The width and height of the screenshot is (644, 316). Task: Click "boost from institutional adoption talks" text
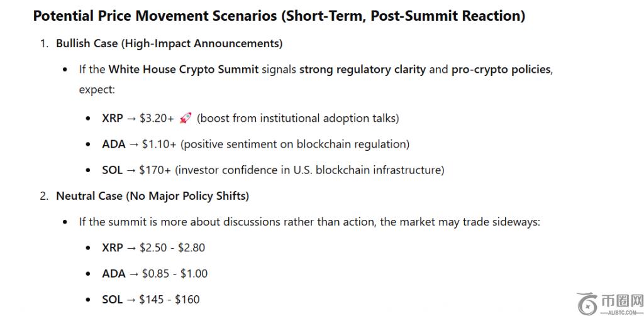point(298,118)
